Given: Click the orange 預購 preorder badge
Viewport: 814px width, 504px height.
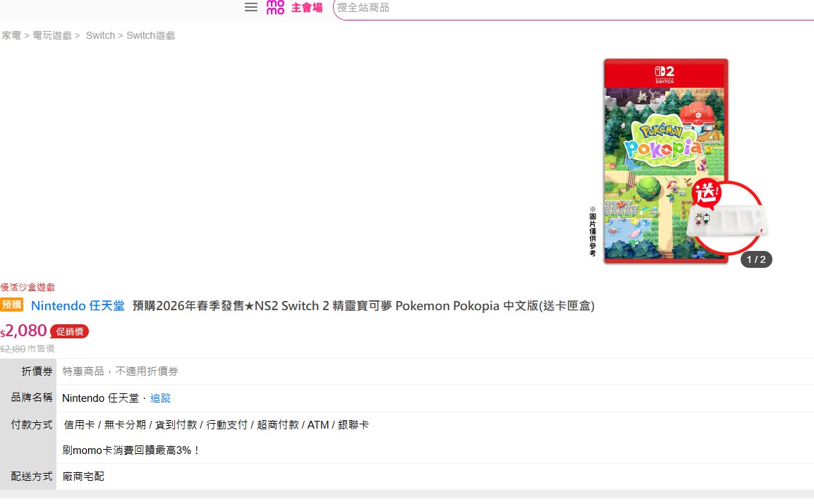Looking at the screenshot, I should click(12, 305).
